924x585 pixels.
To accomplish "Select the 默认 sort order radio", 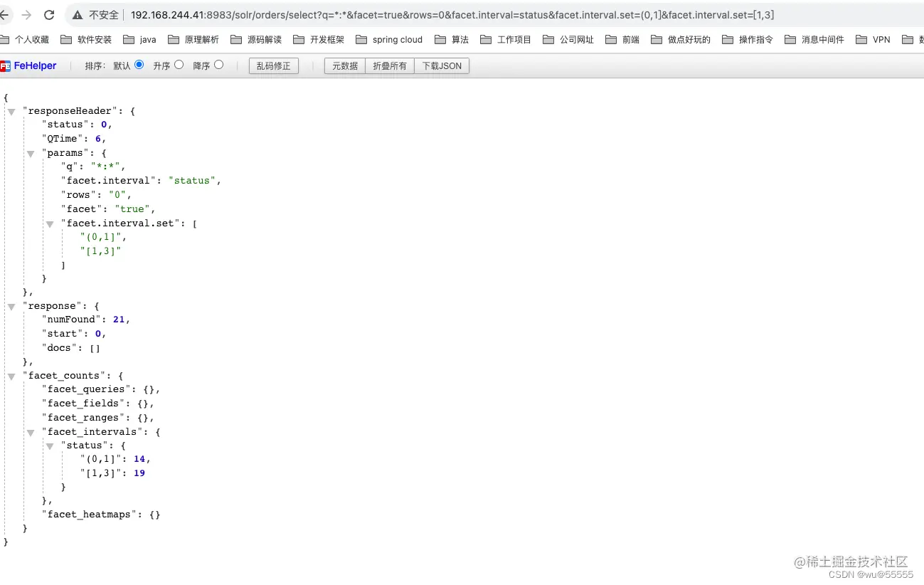I will [x=139, y=65].
